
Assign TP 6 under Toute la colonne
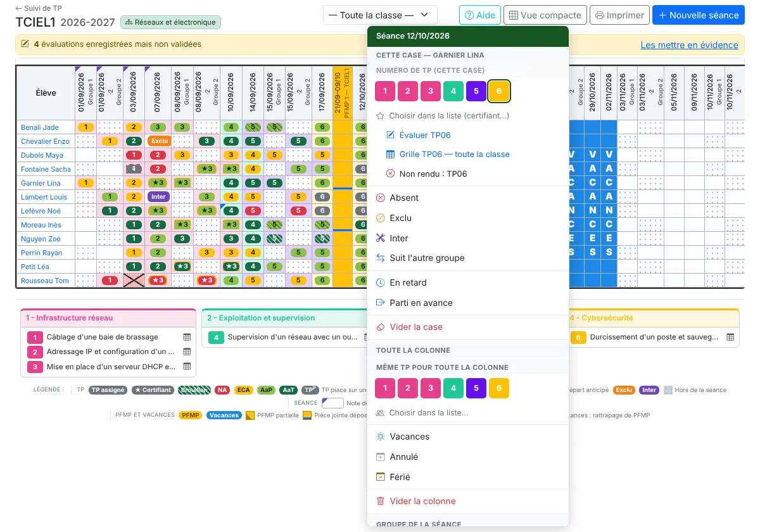click(x=499, y=388)
